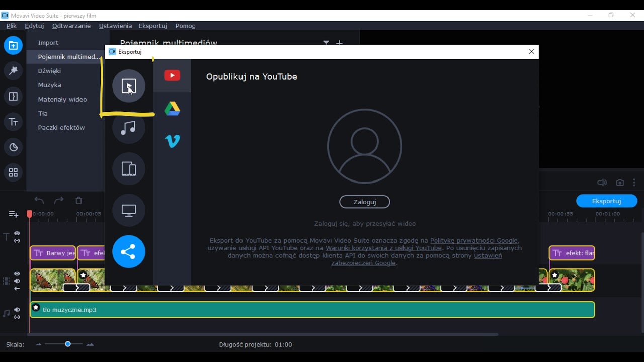The height and width of the screenshot is (362, 644).
Task: Open the Ustawienia menu
Action: point(115,26)
